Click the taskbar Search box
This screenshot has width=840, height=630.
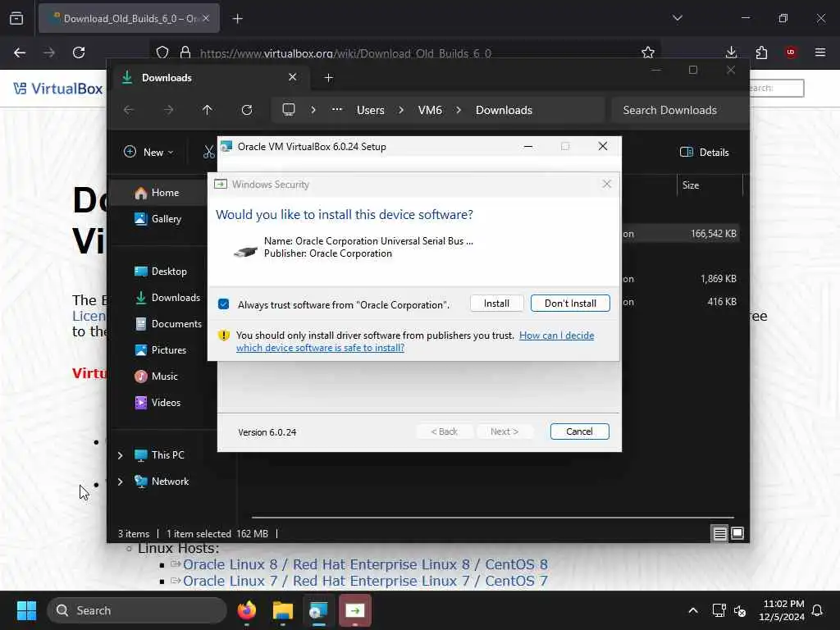pyautogui.click(x=137, y=610)
